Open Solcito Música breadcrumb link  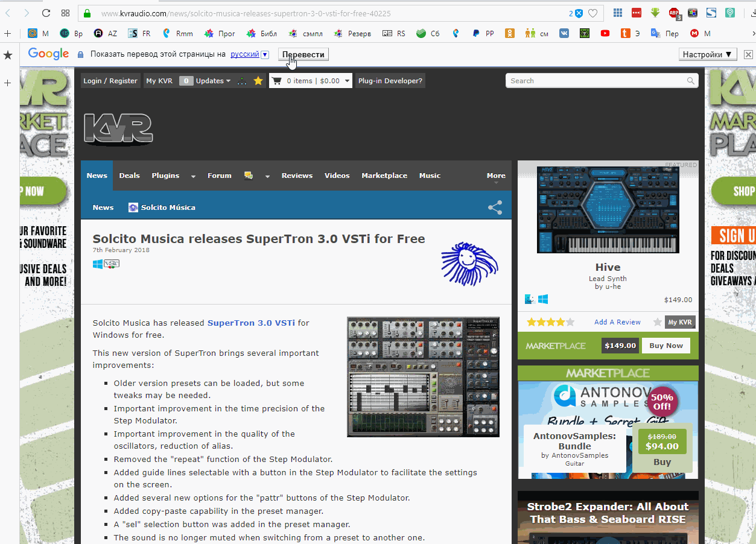162,207
